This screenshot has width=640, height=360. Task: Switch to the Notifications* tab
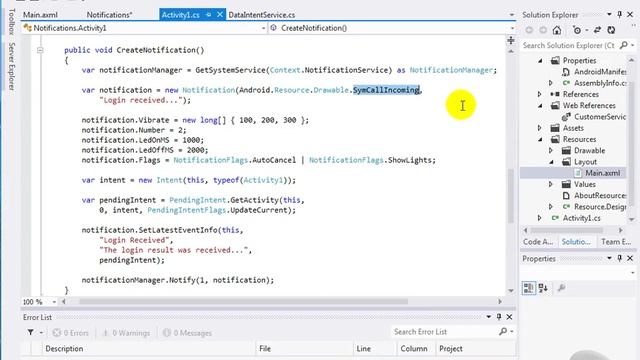[109, 15]
